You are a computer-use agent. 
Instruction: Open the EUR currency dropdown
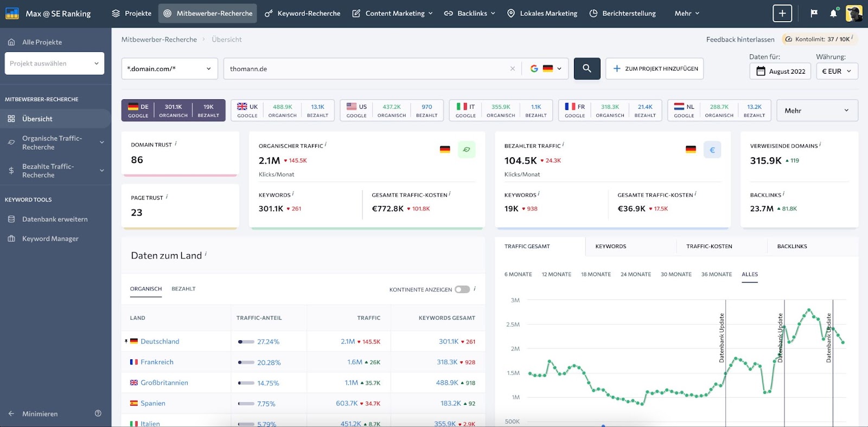(837, 71)
